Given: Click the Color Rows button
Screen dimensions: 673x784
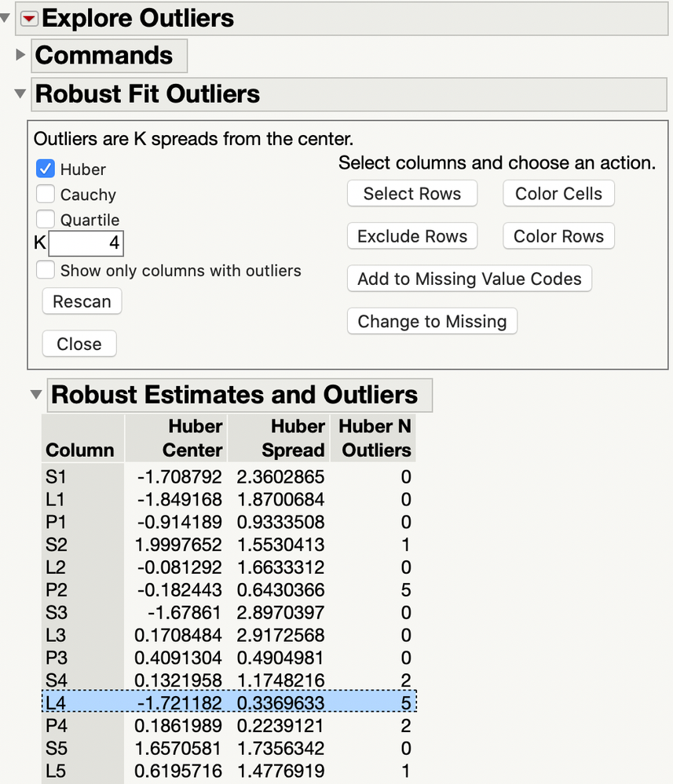Looking at the screenshot, I should [x=558, y=236].
